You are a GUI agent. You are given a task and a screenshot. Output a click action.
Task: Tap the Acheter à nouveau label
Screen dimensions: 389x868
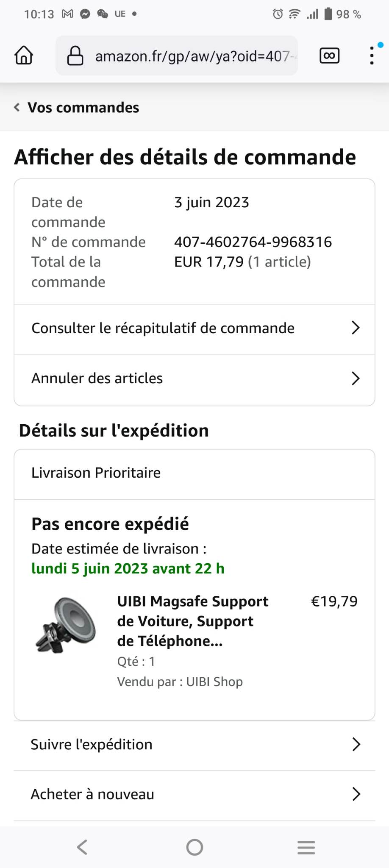[92, 794]
